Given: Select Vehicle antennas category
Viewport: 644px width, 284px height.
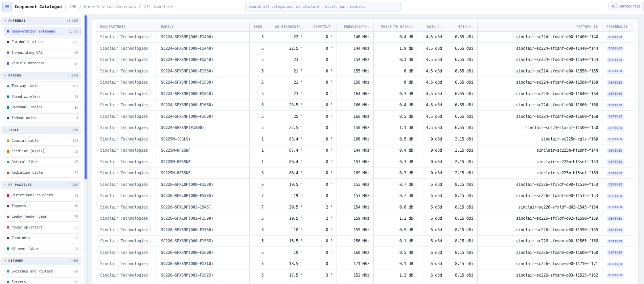Looking at the screenshot, I should click(x=42, y=63).
